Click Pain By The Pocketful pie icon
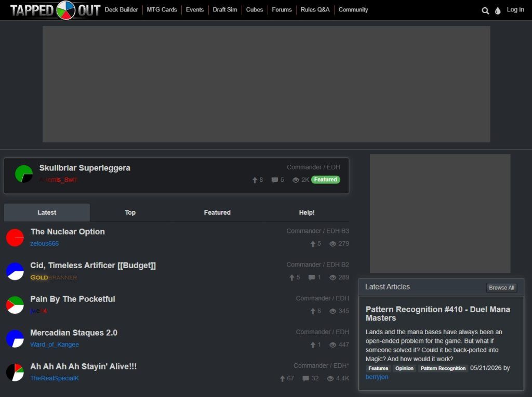The image size is (532, 397). (x=15, y=305)
